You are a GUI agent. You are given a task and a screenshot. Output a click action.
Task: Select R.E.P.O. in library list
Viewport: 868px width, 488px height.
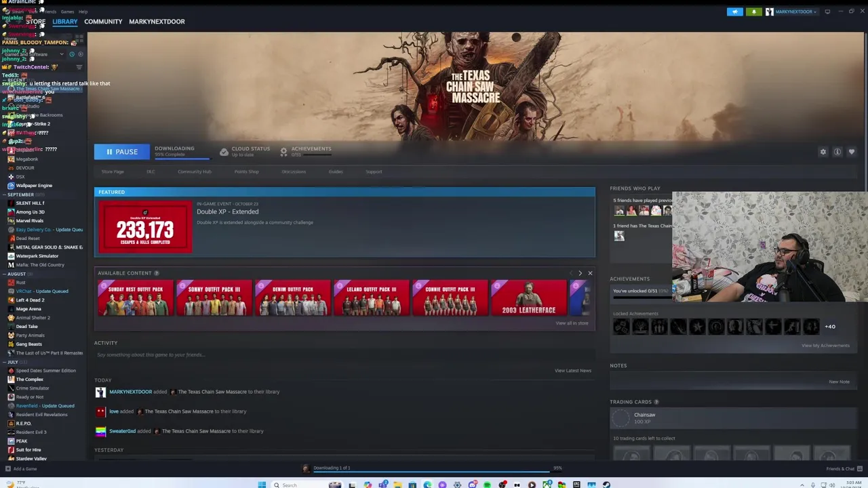point(23,424)
